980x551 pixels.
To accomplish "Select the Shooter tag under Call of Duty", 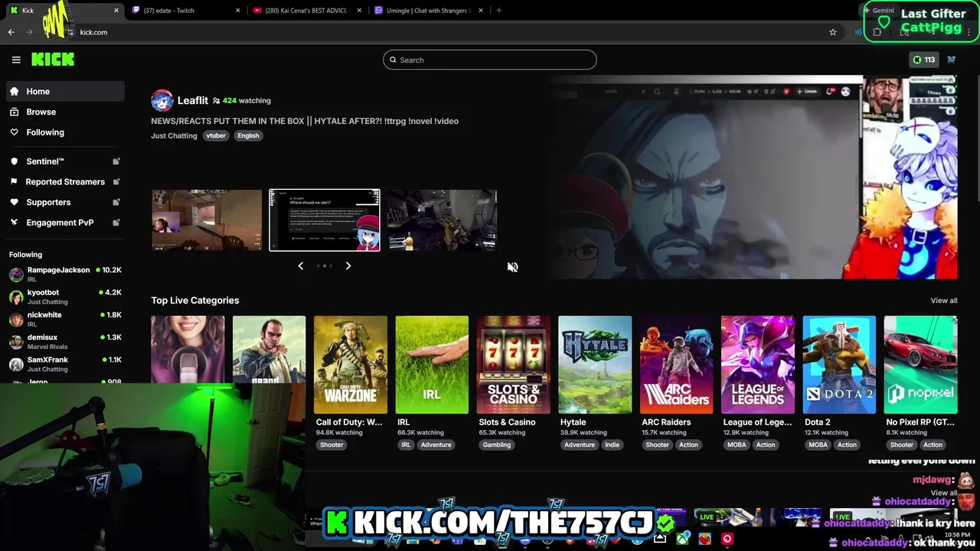I will click(x=332, y=445).
